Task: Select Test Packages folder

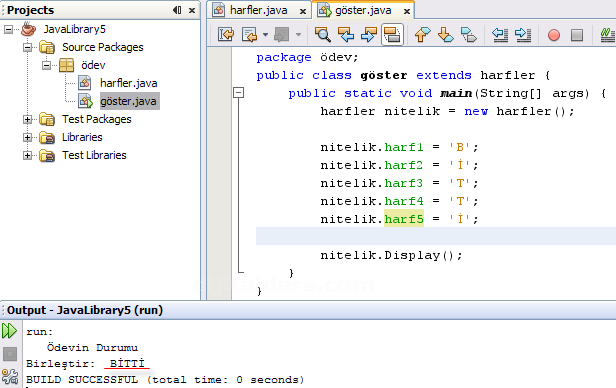Action: [97, 119]
